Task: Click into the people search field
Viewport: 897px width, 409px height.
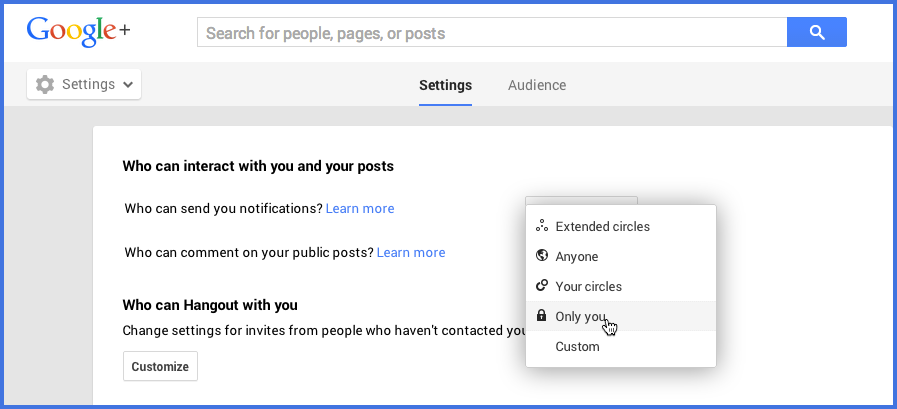Action: pos(492,32)
